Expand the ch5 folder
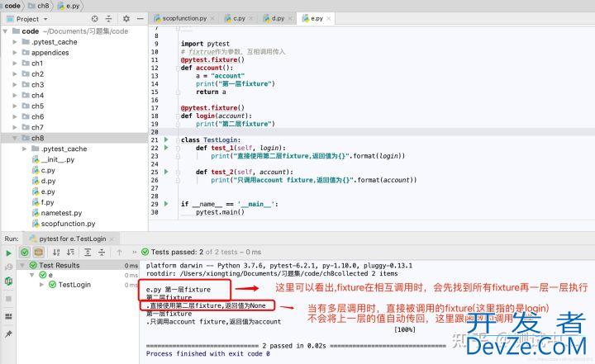 coord(15,106)
